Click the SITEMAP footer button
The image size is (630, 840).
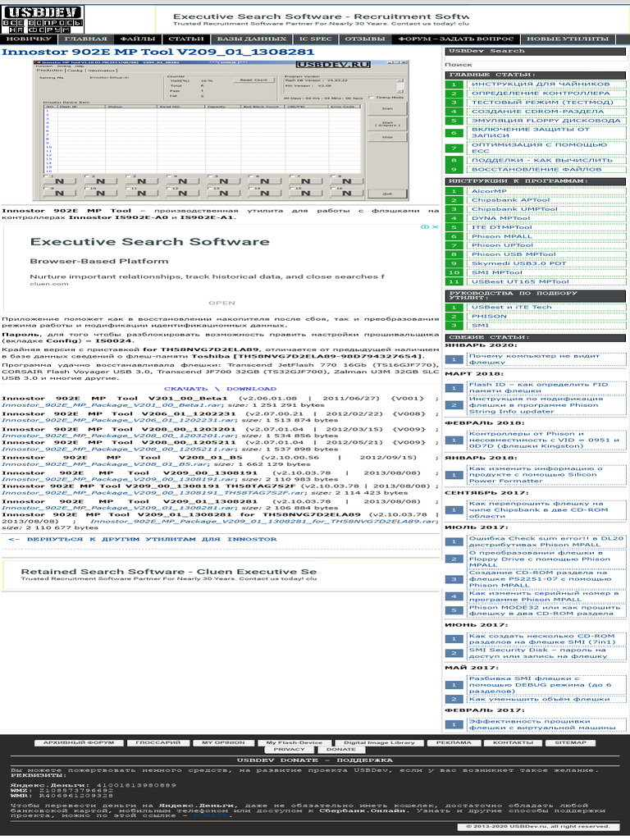(571, 743)
